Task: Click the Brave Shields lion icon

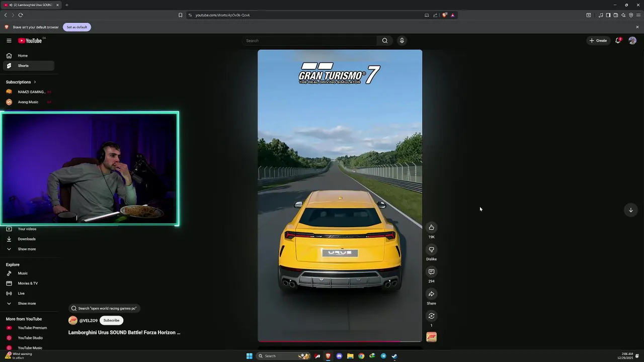Action: click(x=444, y=15)
